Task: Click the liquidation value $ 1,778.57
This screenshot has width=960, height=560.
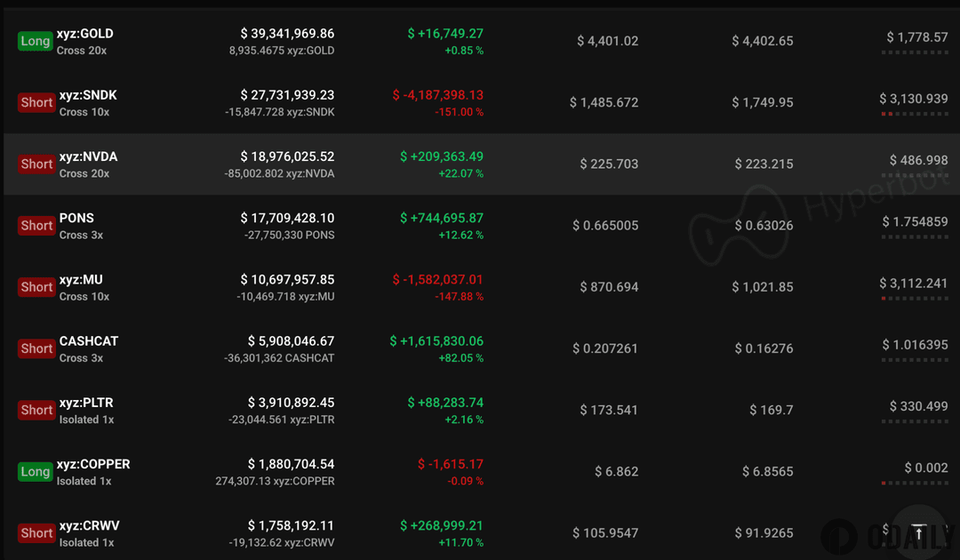Action: (x=917, y=37)
